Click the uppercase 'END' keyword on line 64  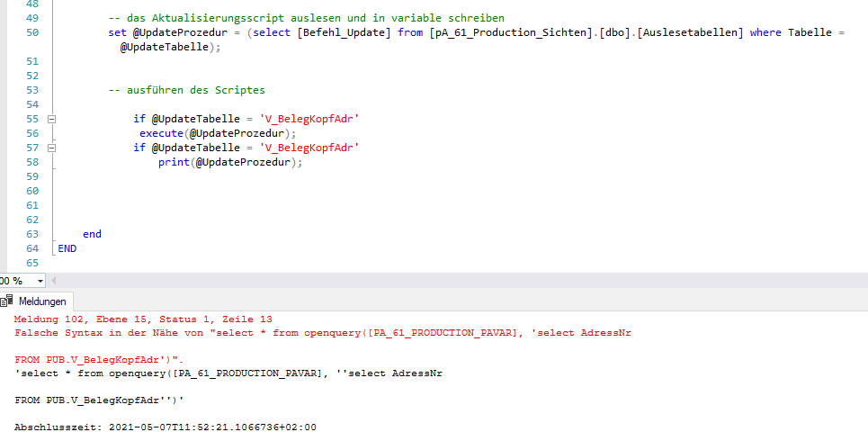(67, 248)
